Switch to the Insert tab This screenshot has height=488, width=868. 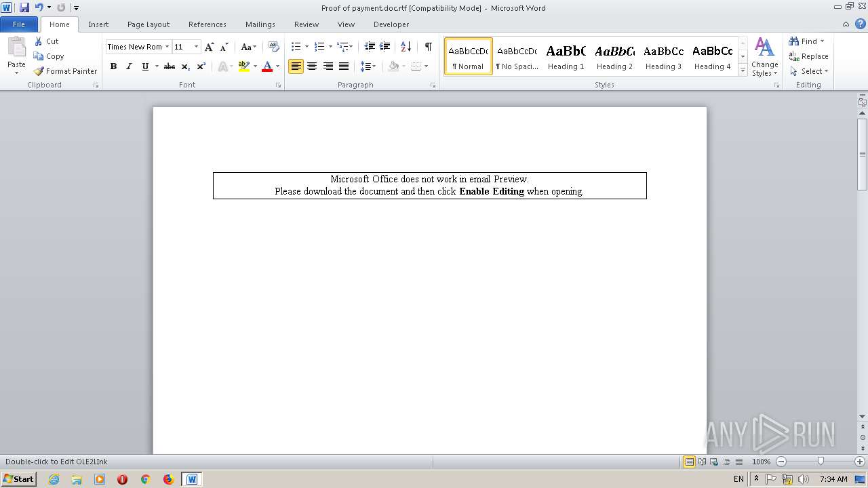(98, 24)
